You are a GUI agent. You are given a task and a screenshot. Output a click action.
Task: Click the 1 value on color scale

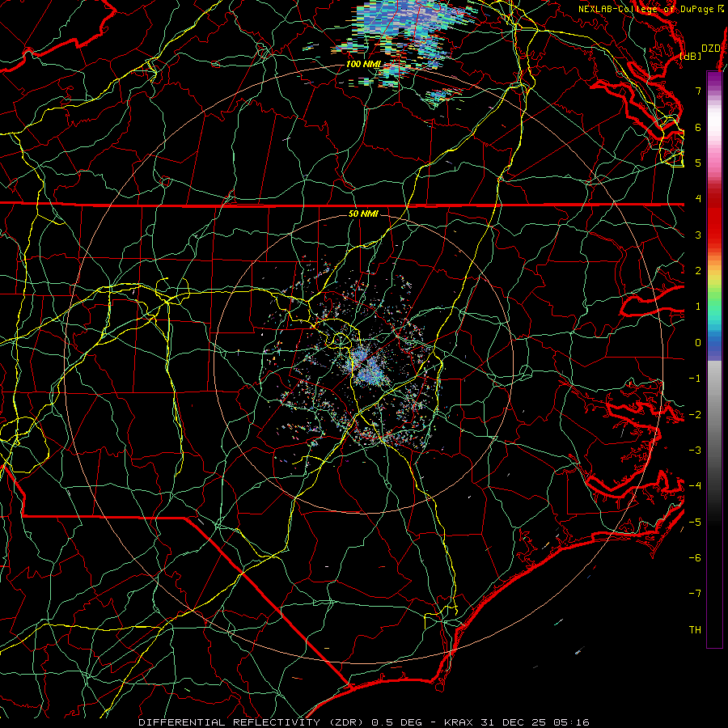(698, 307)
